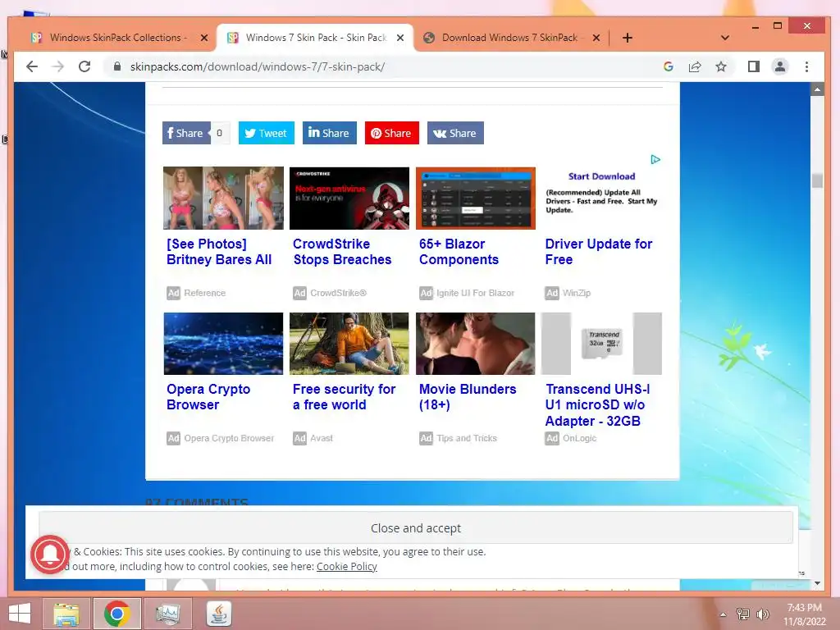Open 65+ Blazor Components ad image
This screenshot has width=840, height=630.
pos(476,198)
